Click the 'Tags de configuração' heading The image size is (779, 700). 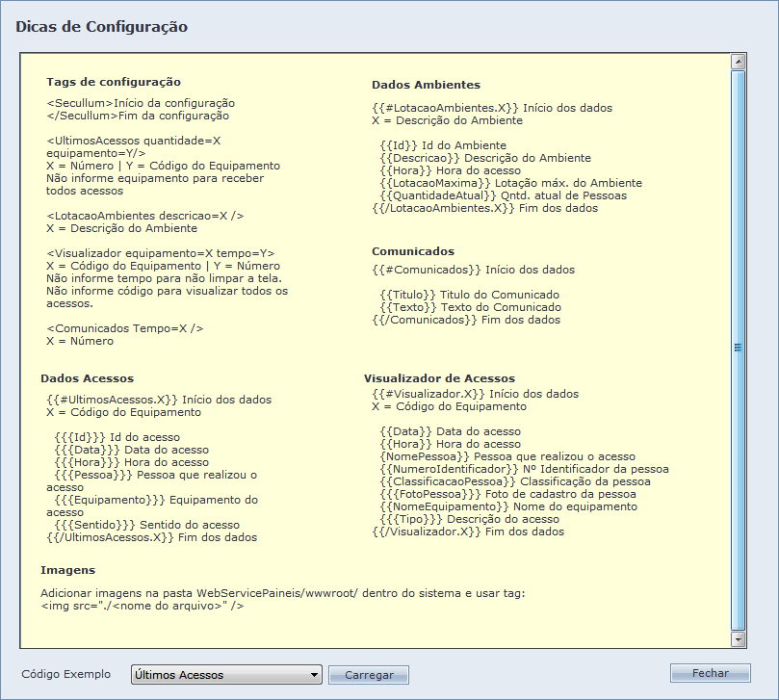coord(114,82)
